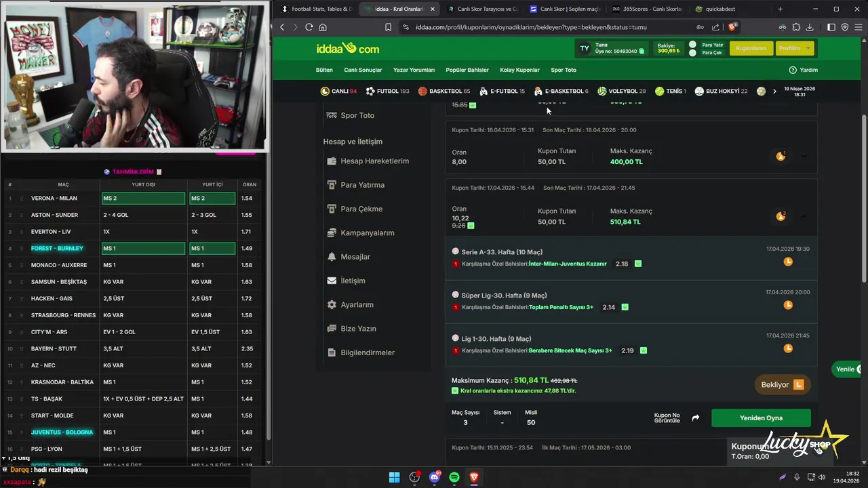The image size is (868, 488).
Task: Open the Bülten menu item
Action: pyautogui.click(x=324, y=70)
